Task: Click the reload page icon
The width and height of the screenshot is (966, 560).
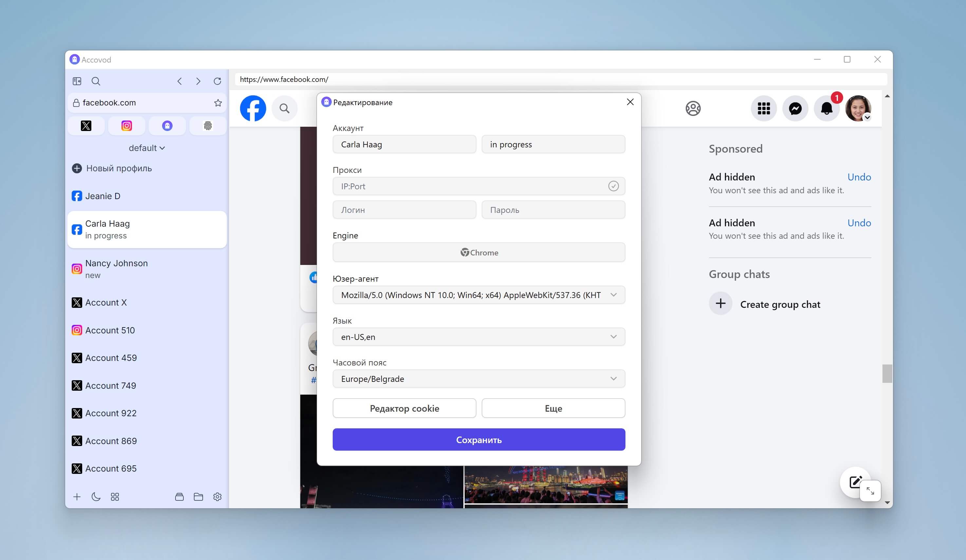Action: pos(217,81)
